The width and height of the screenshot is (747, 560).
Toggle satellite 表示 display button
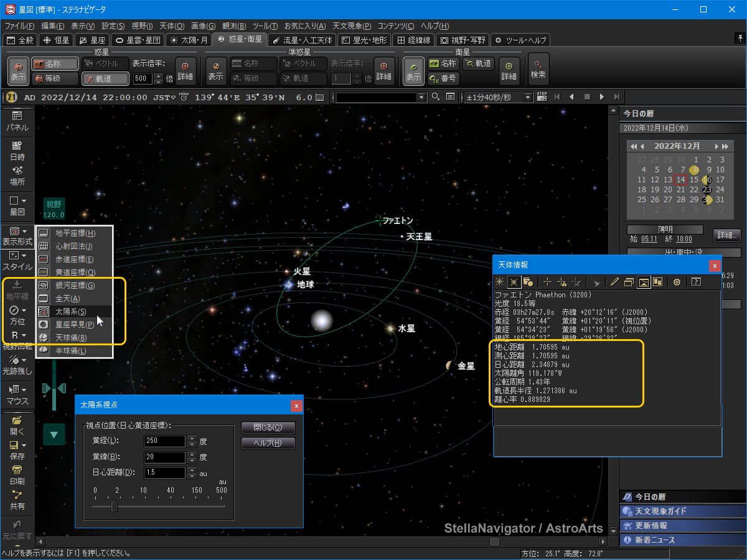[413, 71]
